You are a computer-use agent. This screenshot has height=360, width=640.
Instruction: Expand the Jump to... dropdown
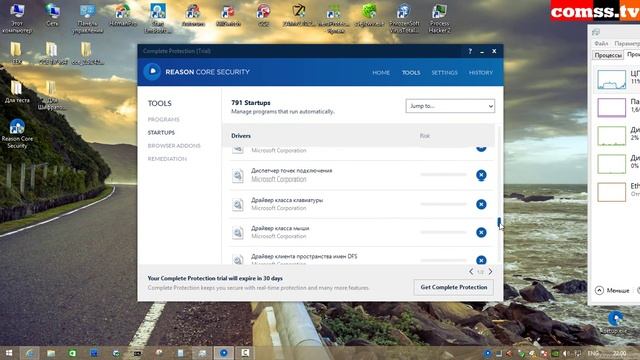tap(450, 106)
